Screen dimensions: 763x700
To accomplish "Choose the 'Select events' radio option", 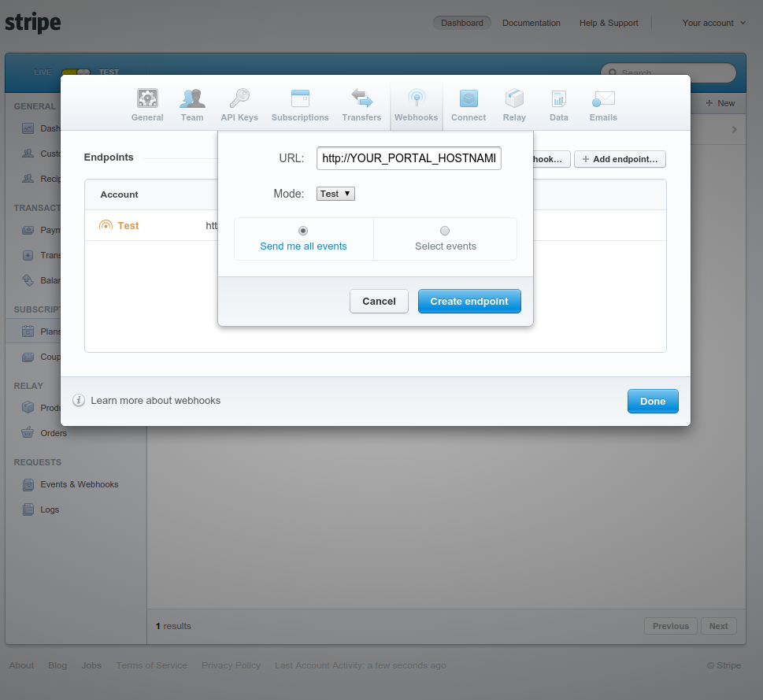I will click(445, 231).
